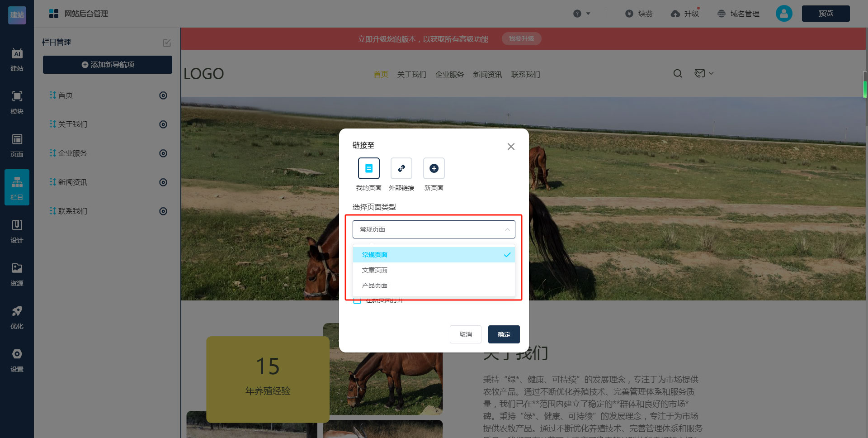Click 关于我们 in site navigation menu
Image resolution: width=868 pixels, height=438 pixels.
pyautogui.click(x=411, y=74)
